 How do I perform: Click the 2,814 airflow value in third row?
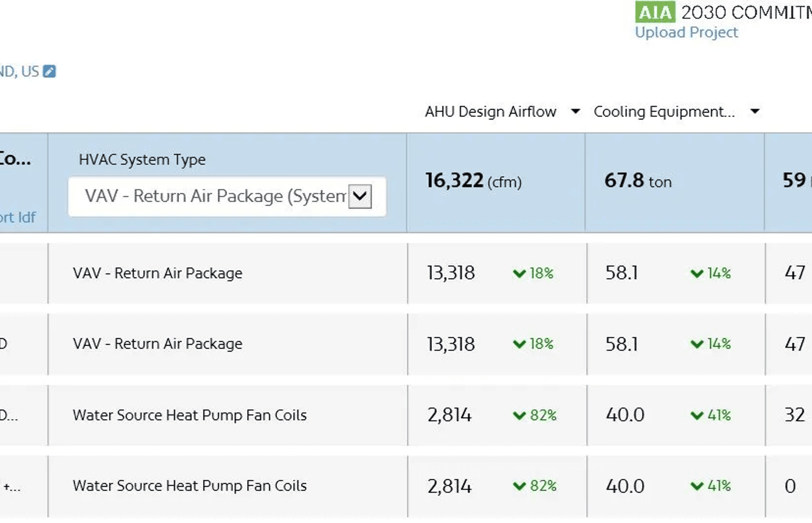click(449, 415)
